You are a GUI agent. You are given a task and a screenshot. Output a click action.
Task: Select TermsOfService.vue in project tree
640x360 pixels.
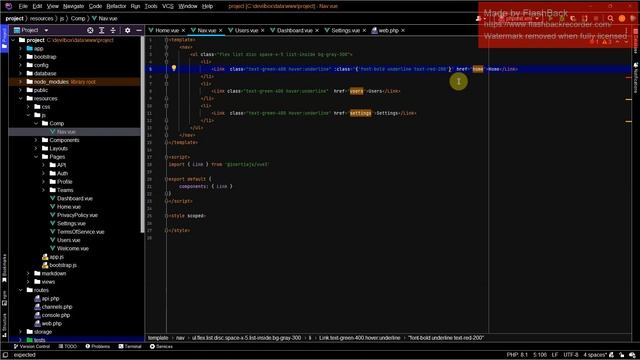(80, 232)
